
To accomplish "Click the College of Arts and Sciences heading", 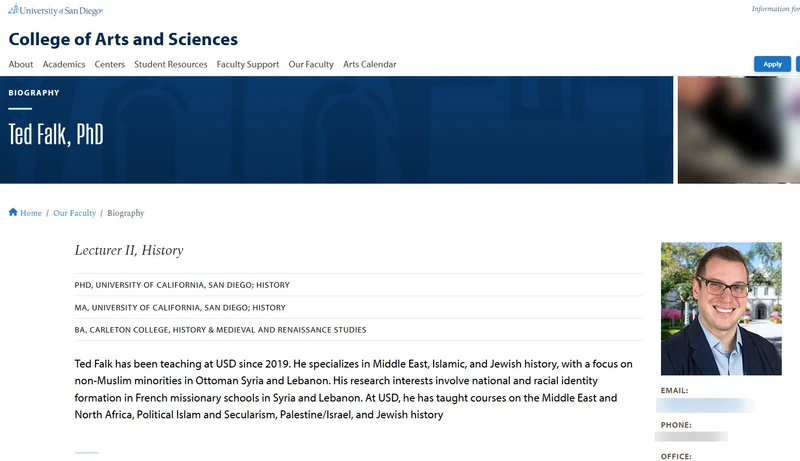I will (x=123, y=39).
